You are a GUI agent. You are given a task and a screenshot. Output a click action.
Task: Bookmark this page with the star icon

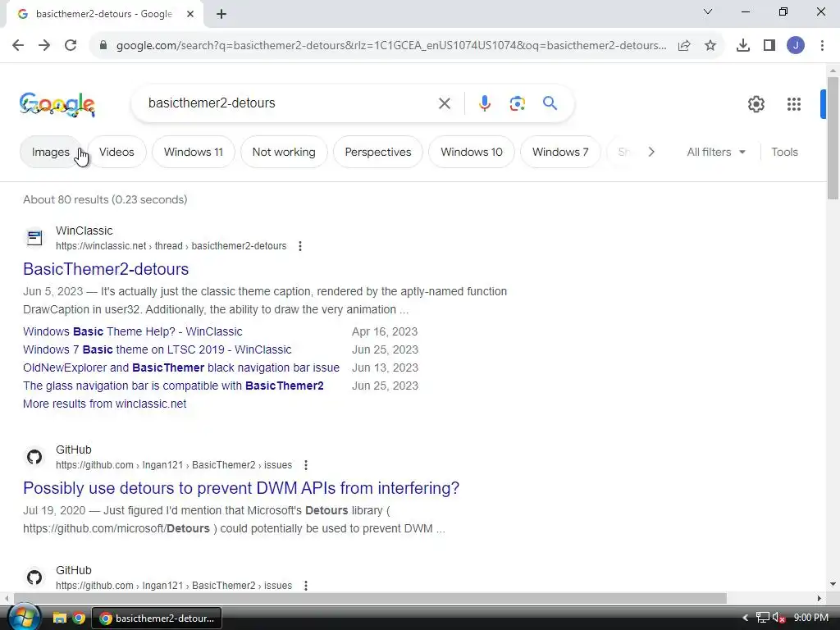(710, 46)
